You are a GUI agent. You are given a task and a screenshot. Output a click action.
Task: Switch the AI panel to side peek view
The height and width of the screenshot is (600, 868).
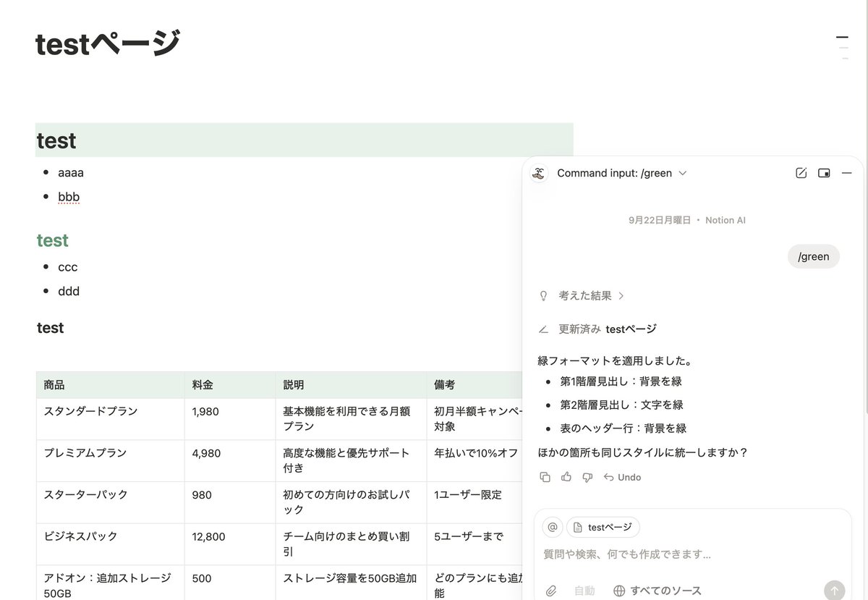pos(824,173)
